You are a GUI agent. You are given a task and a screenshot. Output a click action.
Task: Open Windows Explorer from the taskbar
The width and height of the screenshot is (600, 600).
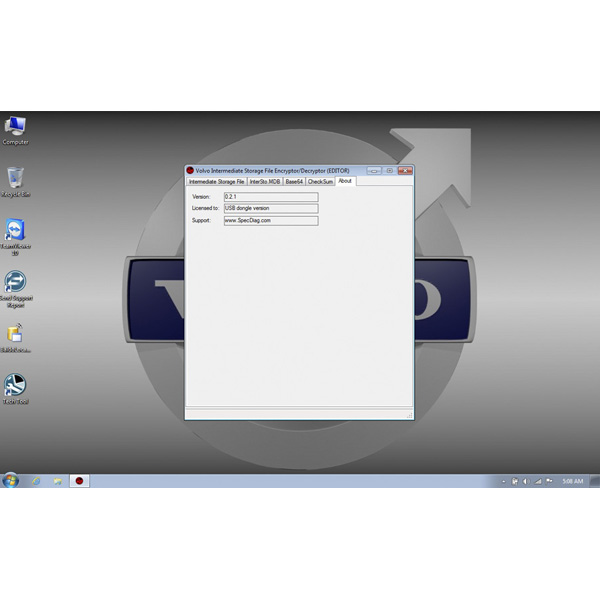pos(58,481)
